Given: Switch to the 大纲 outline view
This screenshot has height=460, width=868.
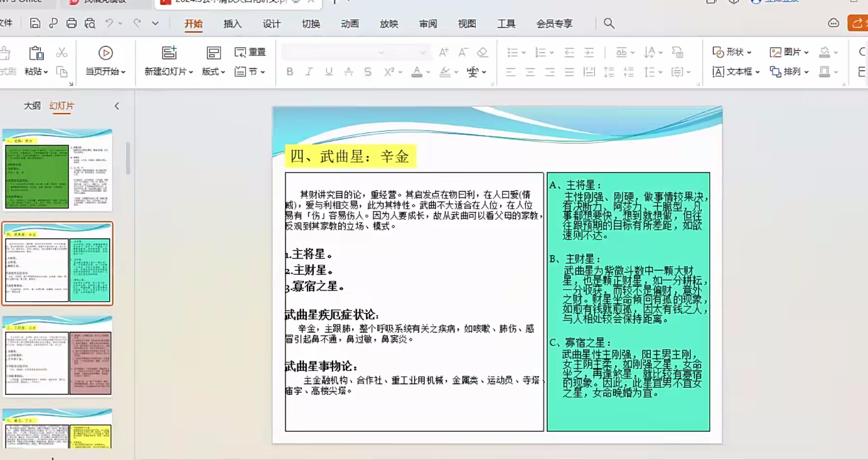Looking at the screenshot, I should pos(32,105).
